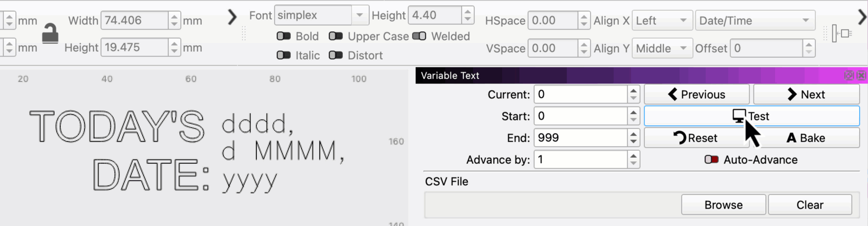The image size is (868, 226).
Task: Click the Test button
Action: 751,116
